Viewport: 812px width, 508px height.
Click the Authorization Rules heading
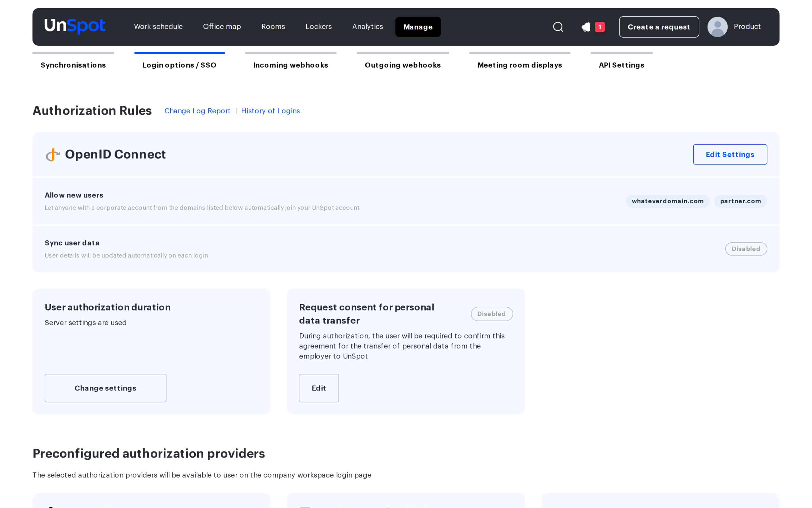[92, 110]
